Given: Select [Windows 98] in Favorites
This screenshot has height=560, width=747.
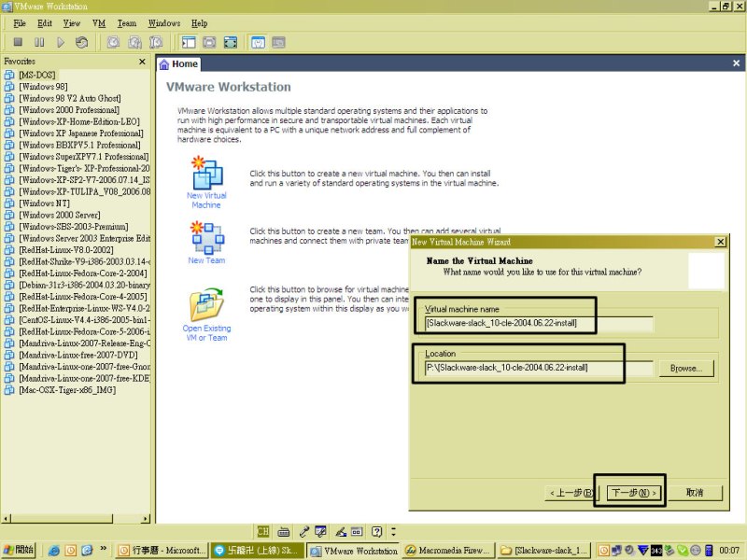Looking at the screenshot, I should [43, 87].
